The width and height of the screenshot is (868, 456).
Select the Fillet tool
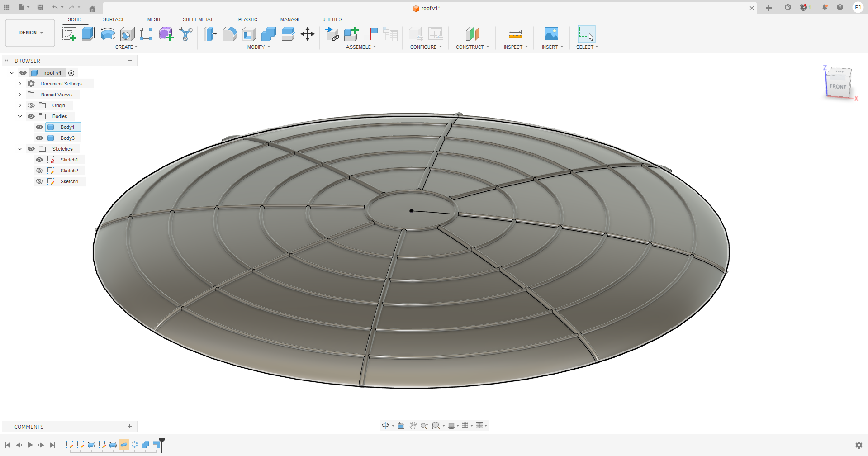tap(229, 34)
